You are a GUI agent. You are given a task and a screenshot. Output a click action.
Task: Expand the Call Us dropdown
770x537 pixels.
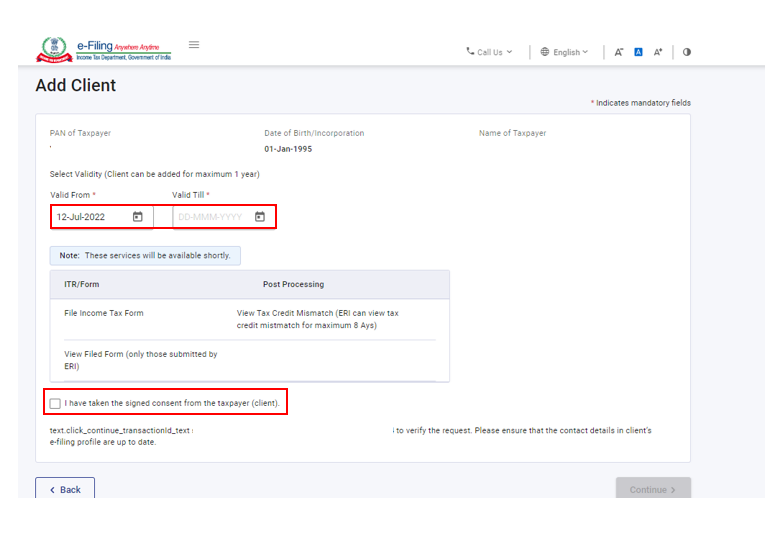coord(489,52)
